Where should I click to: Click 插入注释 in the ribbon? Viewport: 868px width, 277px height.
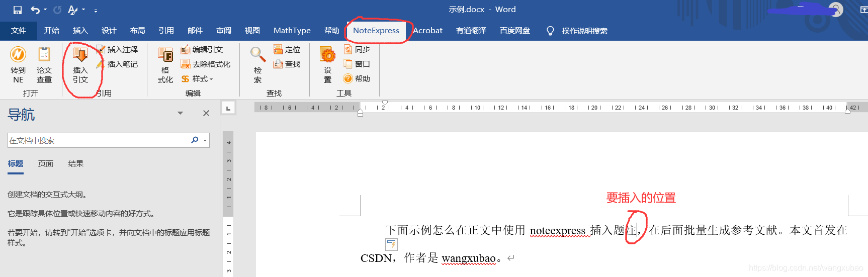coord(117,49)
